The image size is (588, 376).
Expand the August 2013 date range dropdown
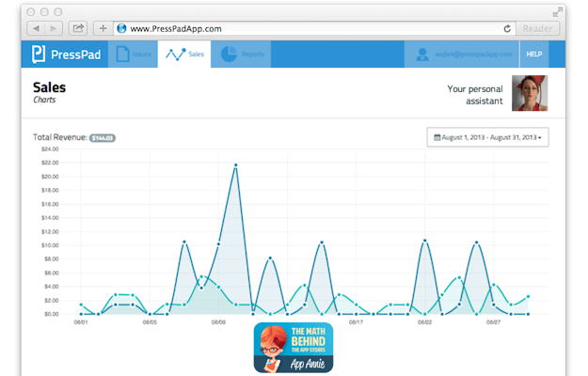click(487, 137)
